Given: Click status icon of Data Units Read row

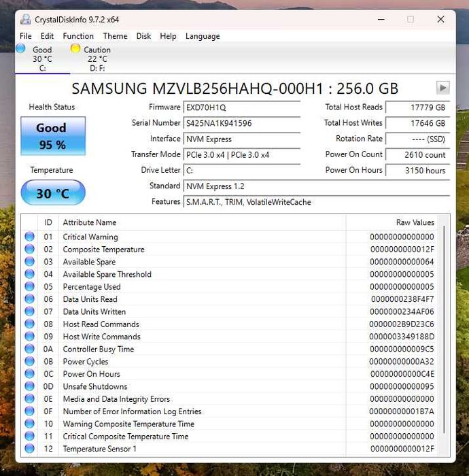Looking at the screenshot, I should 29,299.
